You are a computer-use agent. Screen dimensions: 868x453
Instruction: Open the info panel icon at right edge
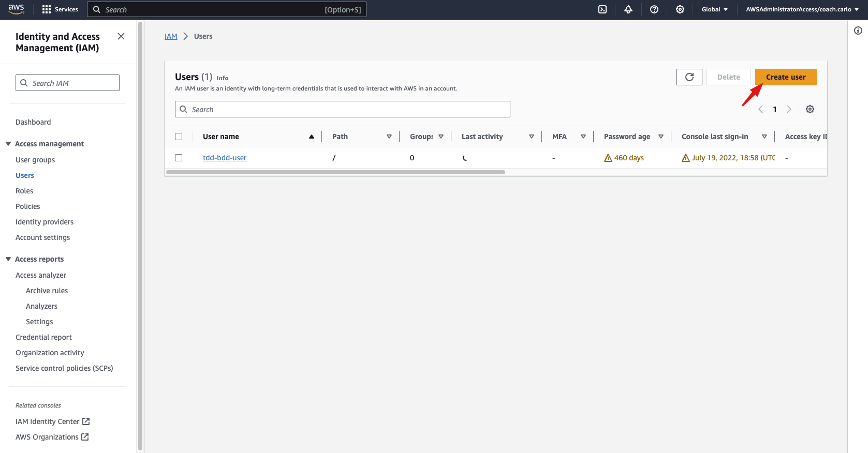pos(858,31)
